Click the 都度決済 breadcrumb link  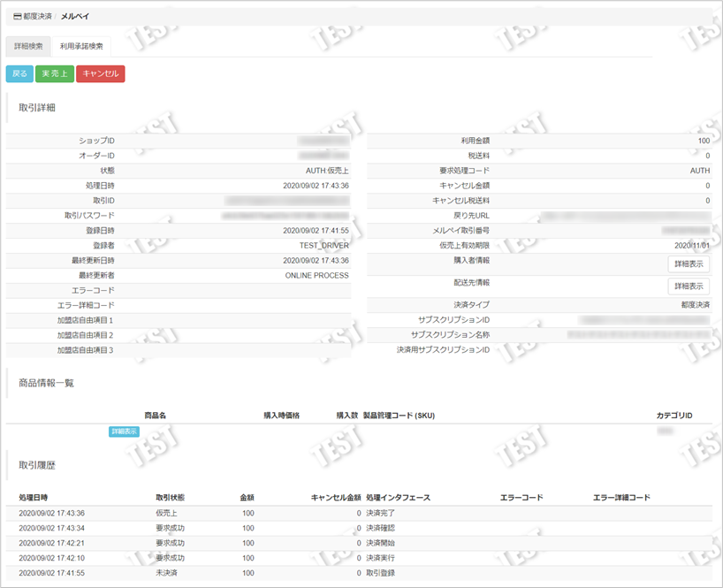[x=38, y=16]
